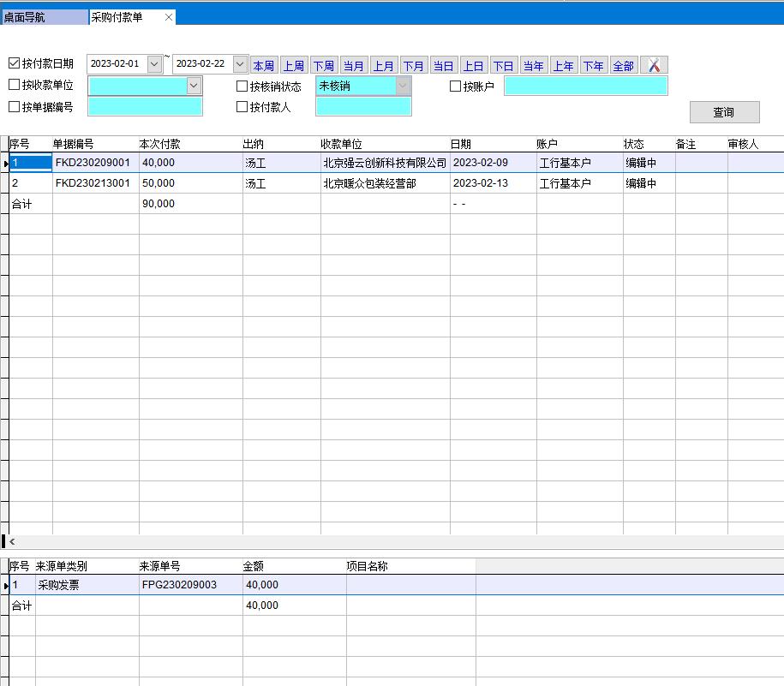Click the 查询 button
Screen dimensions: 784x686
pyautogui.click(x=724, y=112)
